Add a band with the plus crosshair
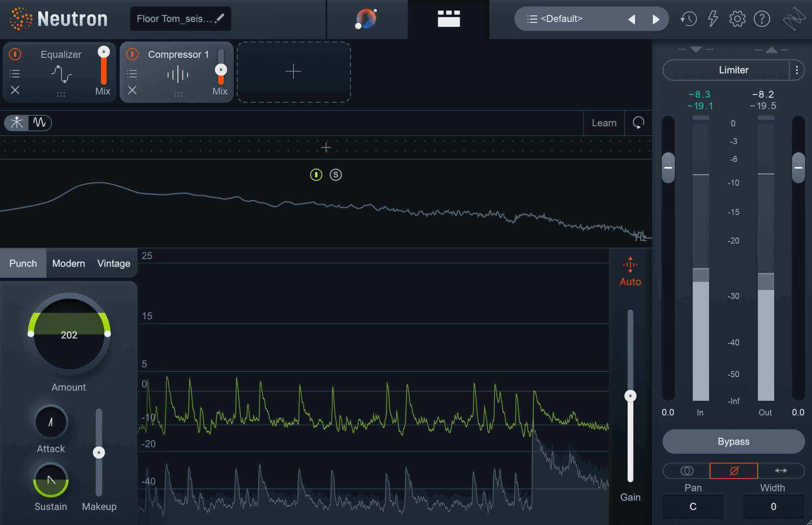812x525 pixels. click(326, 147)
